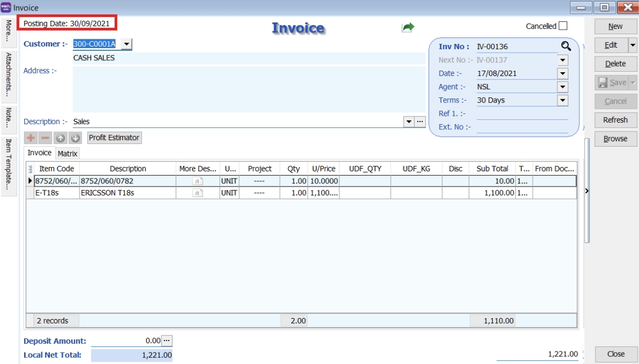Click into the Ref 1 input field
The width and height of the screenshot is (639, 364).
522,114
